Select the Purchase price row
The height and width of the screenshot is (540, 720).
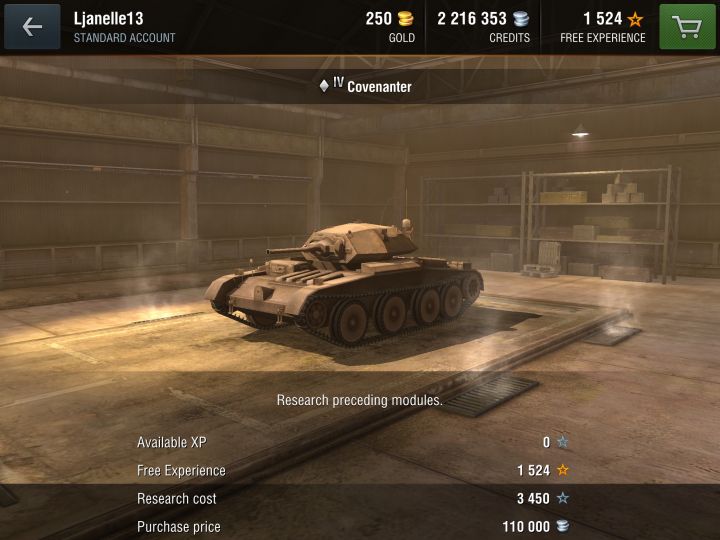point(353,526)
